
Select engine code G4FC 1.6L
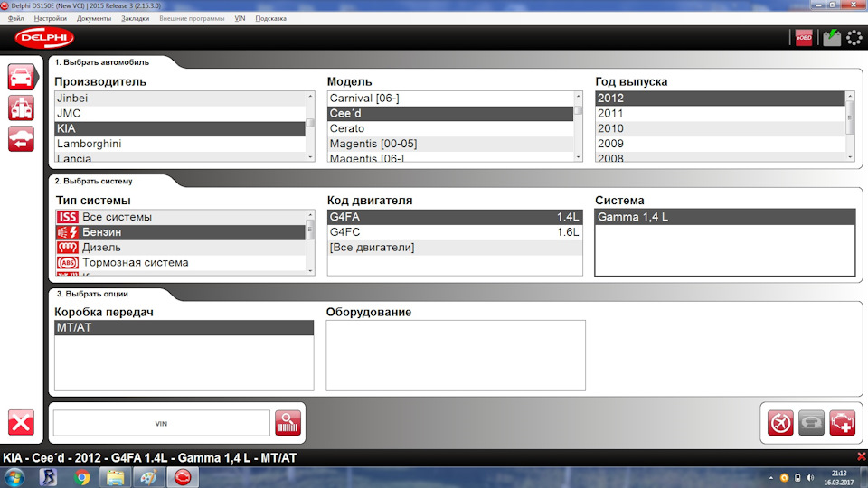pyautogui.click(x=455, y=232)
